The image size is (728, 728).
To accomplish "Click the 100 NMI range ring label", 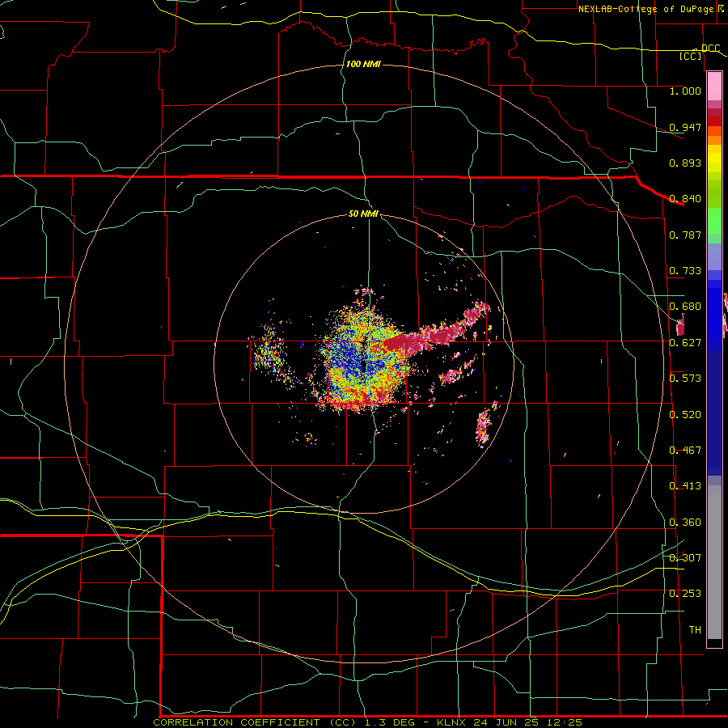I will 363,64.
